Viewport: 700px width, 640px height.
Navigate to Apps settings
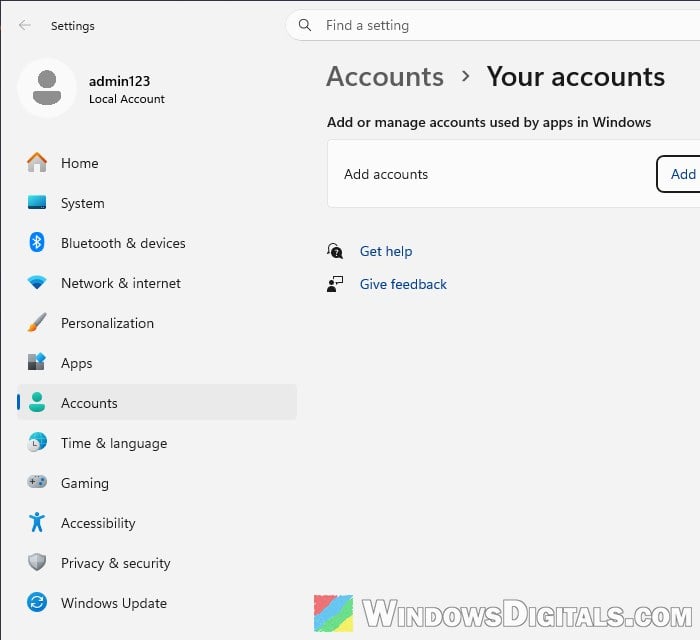click(157, 363)
